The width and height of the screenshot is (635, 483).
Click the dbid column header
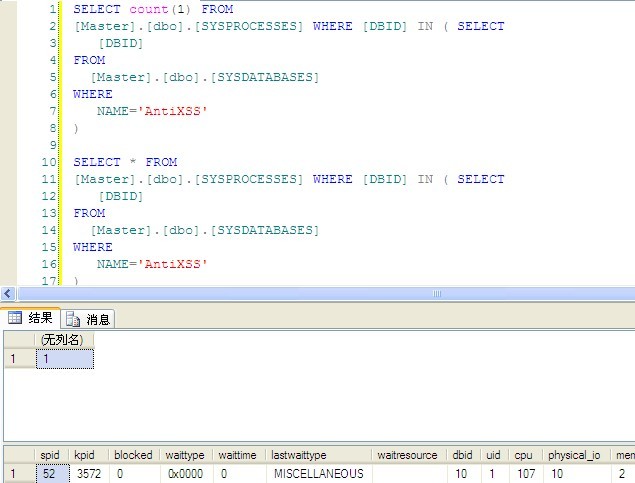(464, 455)
